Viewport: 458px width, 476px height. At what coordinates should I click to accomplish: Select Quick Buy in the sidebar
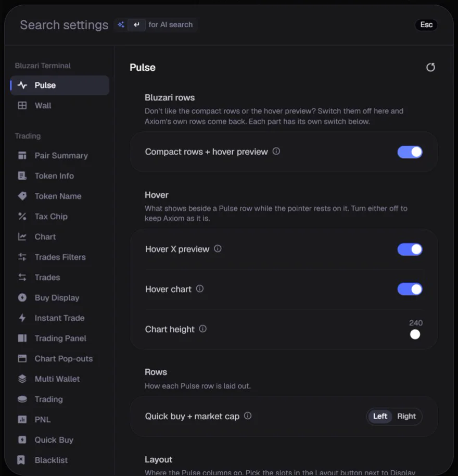[x=60, y=440]
